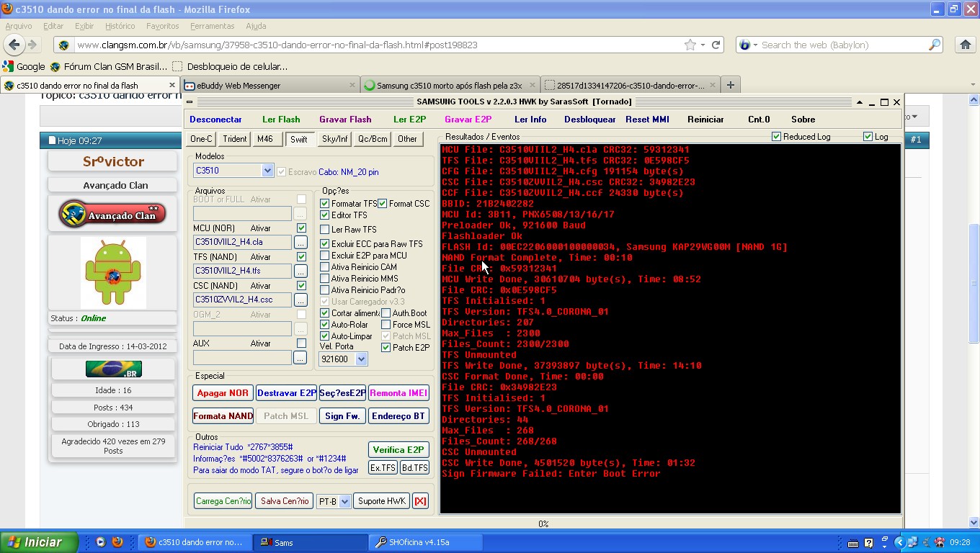
Task: Click the Brazil flag badge in profile
Action: (x=113, y=369)
